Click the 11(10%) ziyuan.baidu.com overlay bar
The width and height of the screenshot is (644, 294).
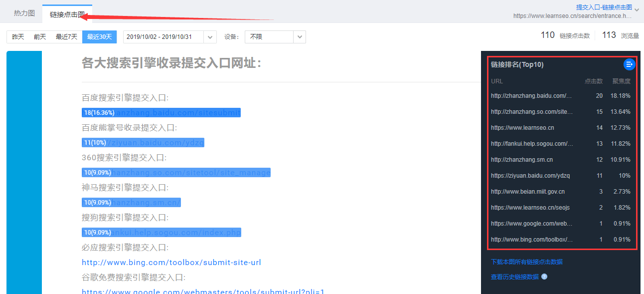pos(143,143)
